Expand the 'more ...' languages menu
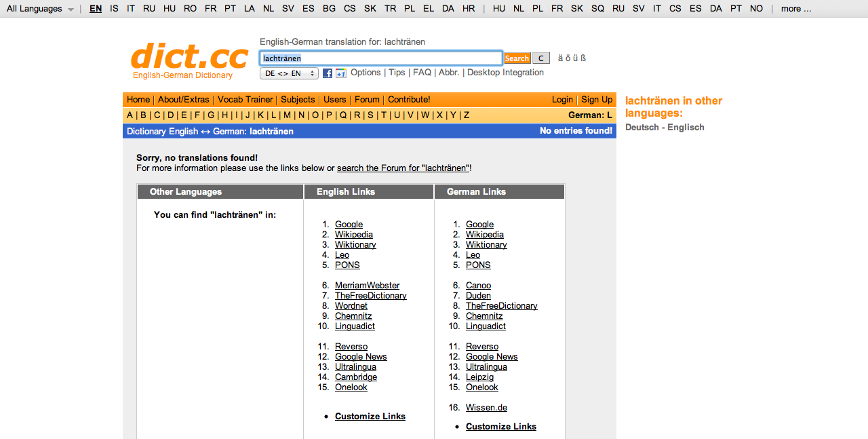This screenshot has height=439, width=868. [796, 9]
